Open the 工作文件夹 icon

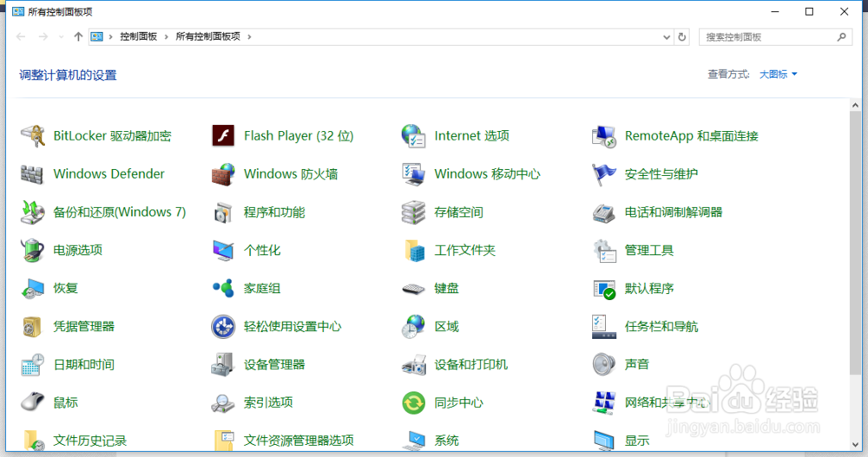[413, 250]
